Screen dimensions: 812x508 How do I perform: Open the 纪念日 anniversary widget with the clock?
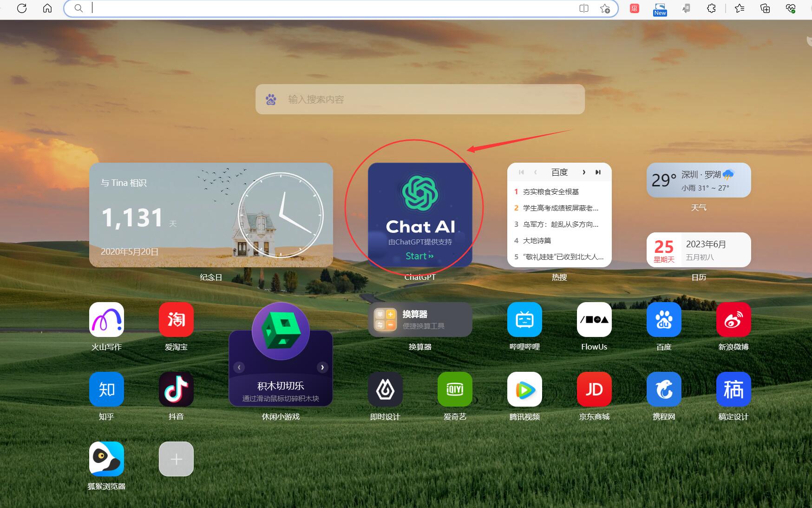click(x=211, y=215)
